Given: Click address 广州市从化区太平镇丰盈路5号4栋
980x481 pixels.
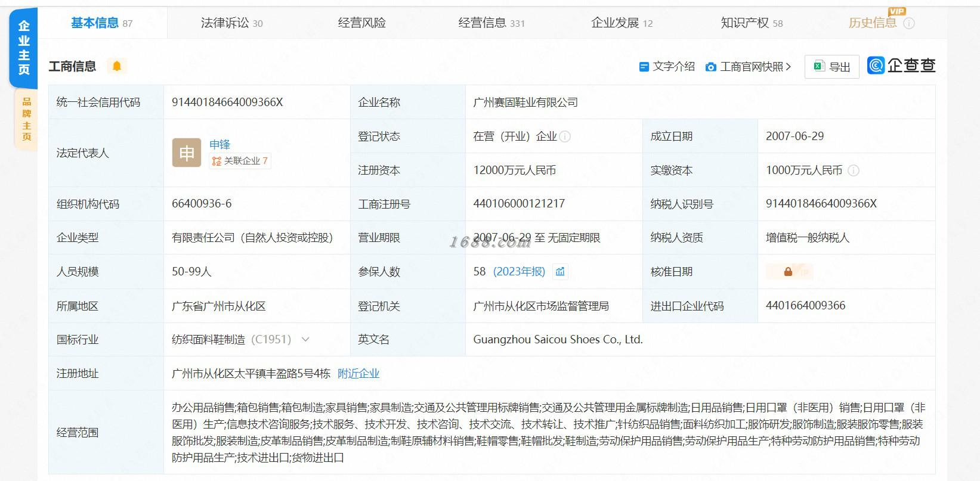Looking at the screenshot, I should click(x=251, y=374).
